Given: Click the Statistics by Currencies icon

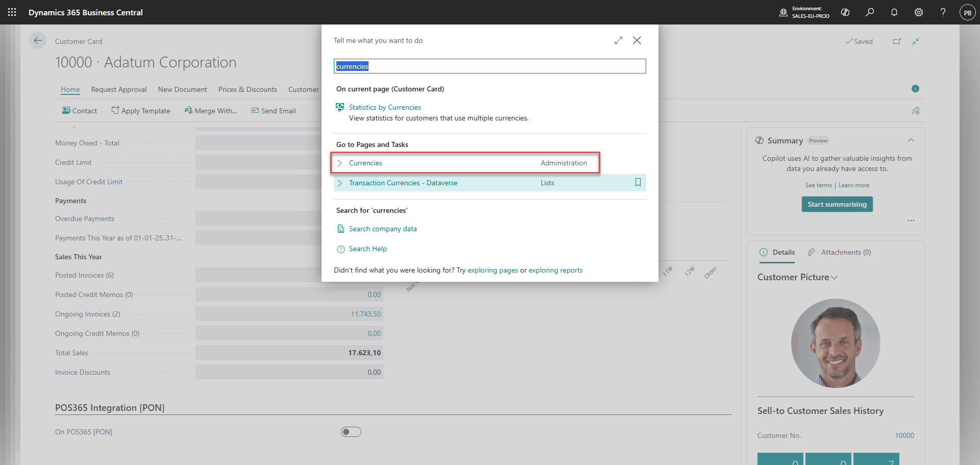Looking at the screenshot, I should [x=340, y=107].
